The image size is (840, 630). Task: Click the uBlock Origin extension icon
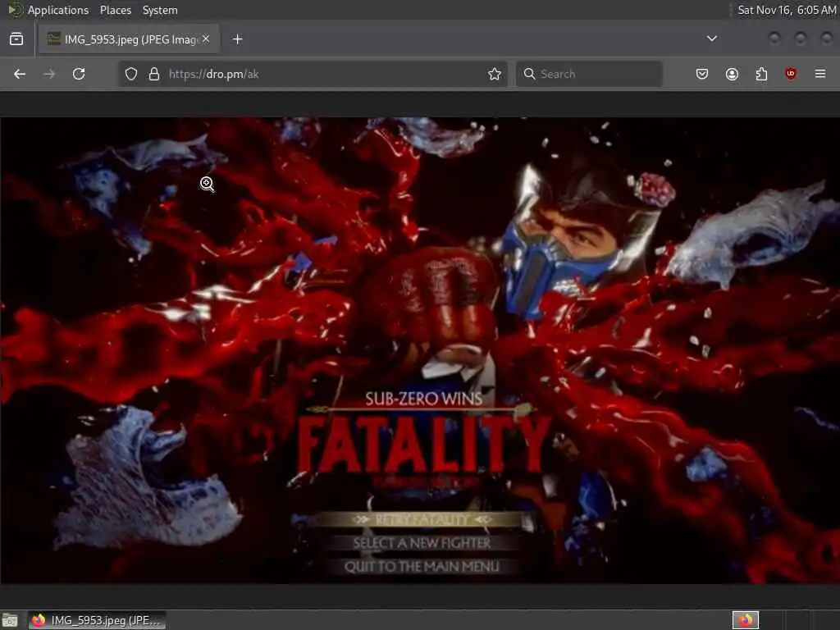[x=791, y=74]
